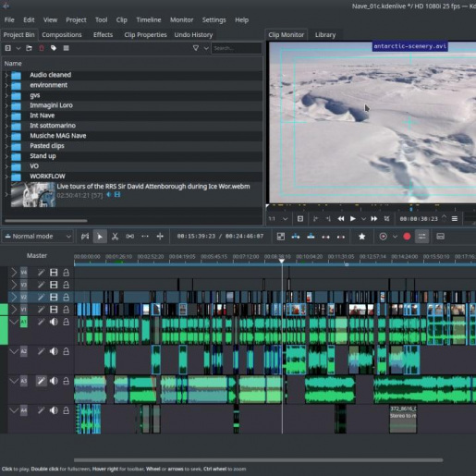Mute audio track A2
The image size is (476, 476).
[x=54, y=351]
